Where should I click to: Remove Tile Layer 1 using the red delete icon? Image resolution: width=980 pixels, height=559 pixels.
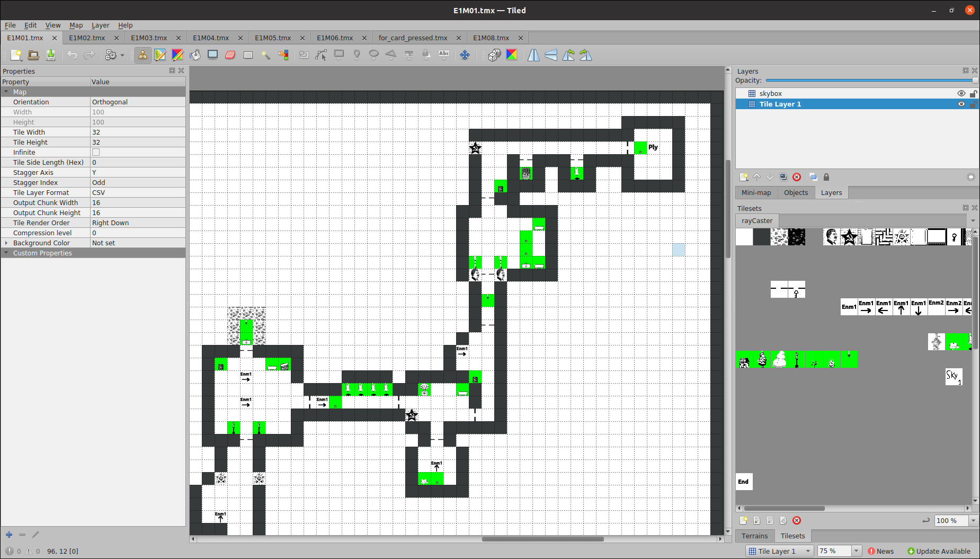coord(797,177)
